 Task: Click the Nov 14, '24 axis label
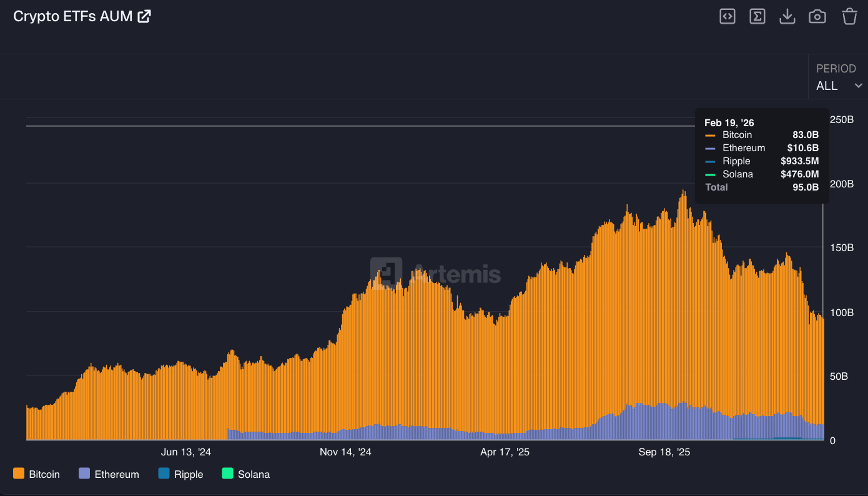point(345,452)
